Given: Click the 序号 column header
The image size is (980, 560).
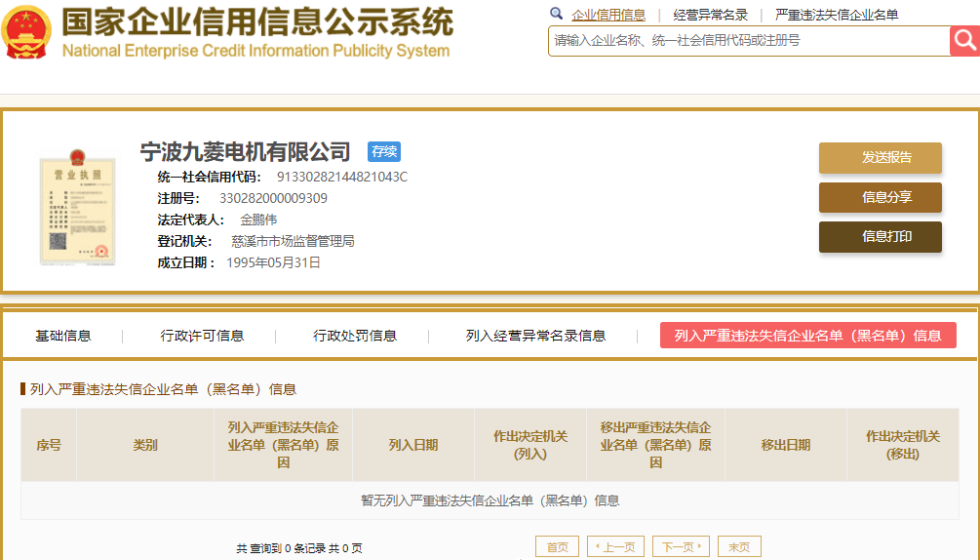Looking at the screenshot, I should pos(49,445).
